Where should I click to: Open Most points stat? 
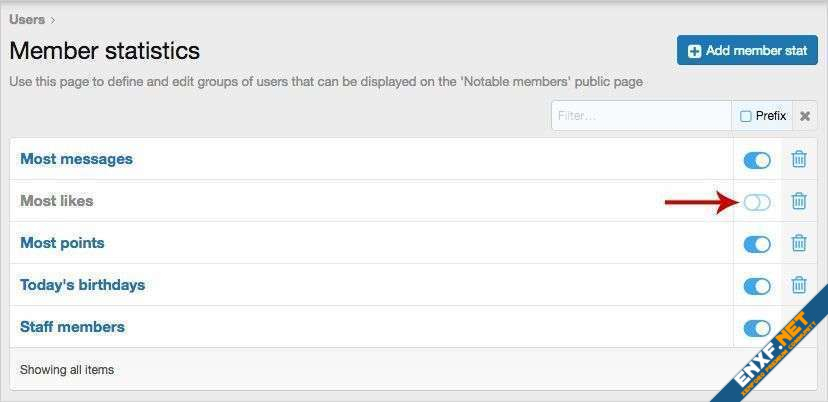coord(62,243)
